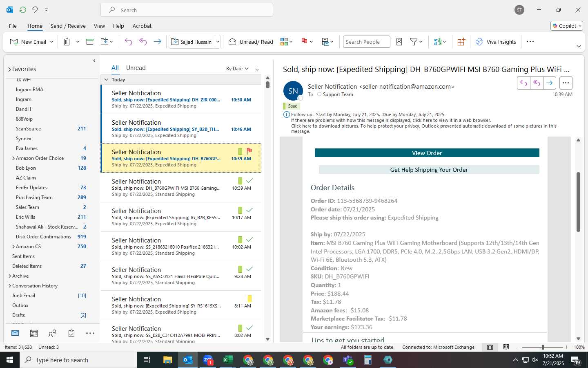Toggle checkmark on 9:28 AM Havis FlexiPole message
Viewport: 588px width, 368px height.
coord(249,269)
